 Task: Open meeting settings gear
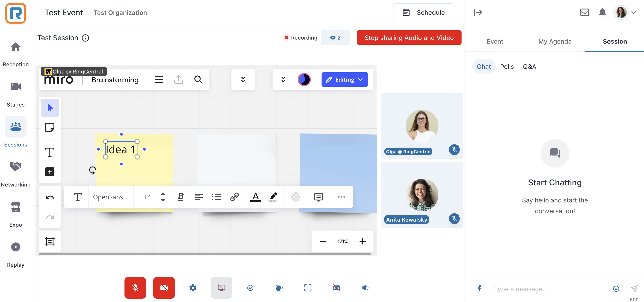tap(193, 288)
